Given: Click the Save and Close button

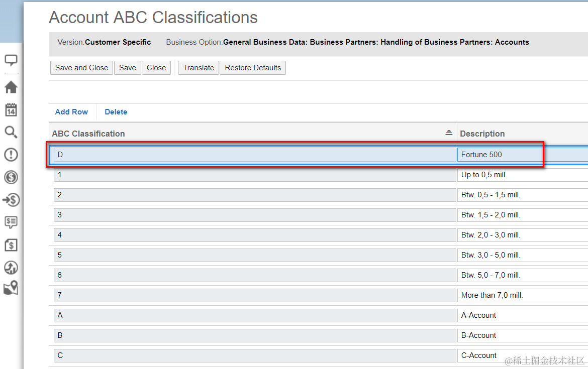Looking at the screenshot, I should coord(81,68).
